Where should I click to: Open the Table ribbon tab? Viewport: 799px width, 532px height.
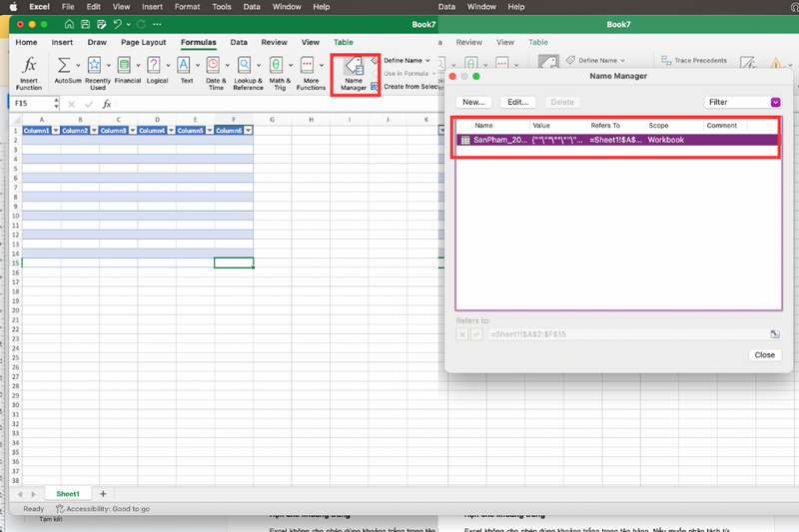343,42
